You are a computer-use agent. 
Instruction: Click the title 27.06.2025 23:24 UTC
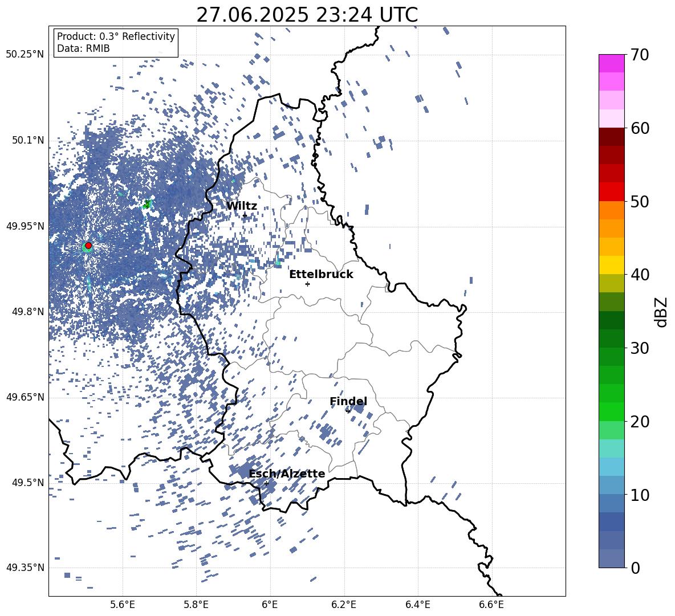307,15
